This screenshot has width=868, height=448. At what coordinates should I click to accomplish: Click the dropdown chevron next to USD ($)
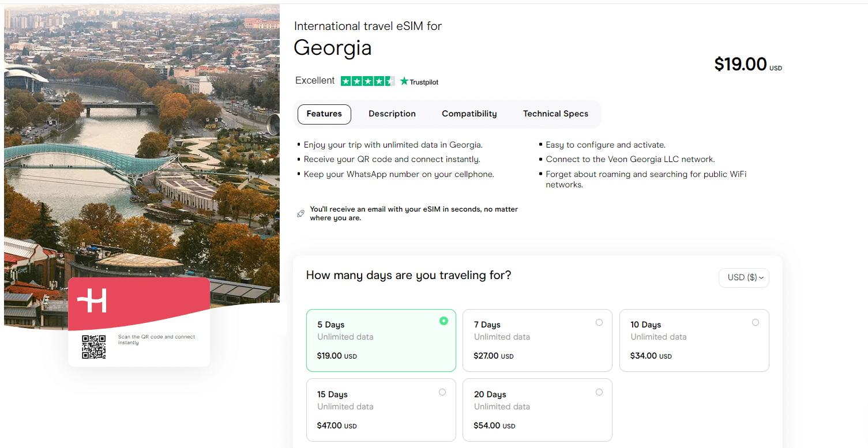pos(762,277)
